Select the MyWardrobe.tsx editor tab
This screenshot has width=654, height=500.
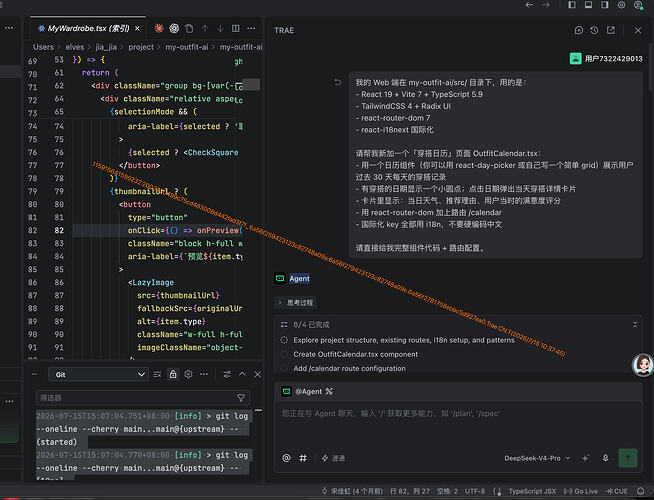point(88,28)
